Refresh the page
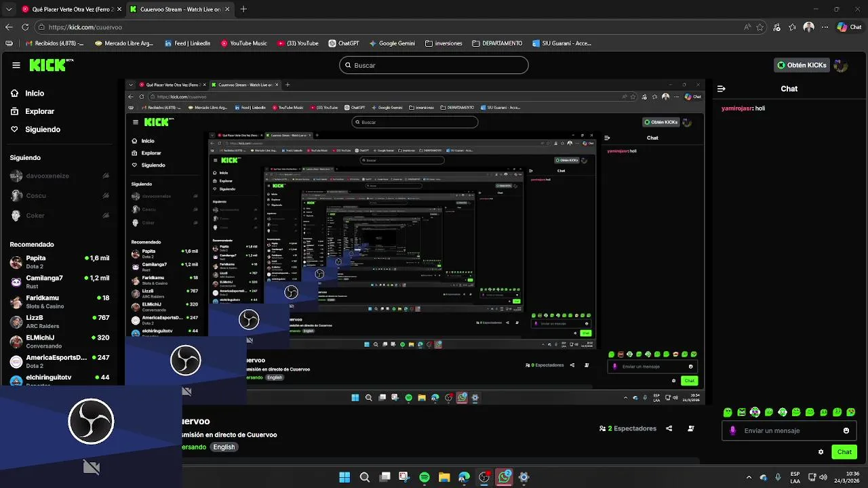The height and width of the screenshot is (488, 868). (25, 27)
